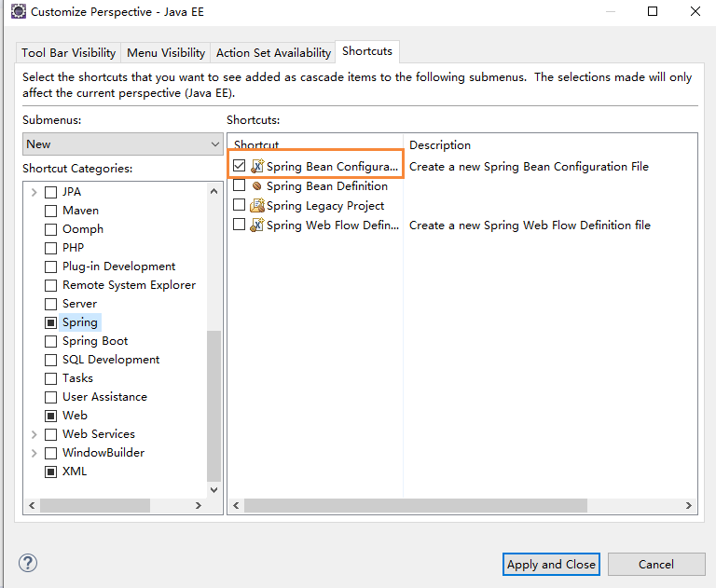Image resolution: width=716 pixels, height=588 pixels.
Task: Tick the Oomph category checkbox
Action: 50,229
